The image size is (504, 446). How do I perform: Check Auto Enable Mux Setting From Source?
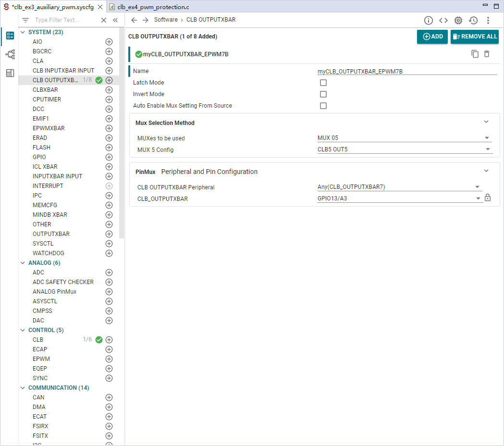pos(323,106)
